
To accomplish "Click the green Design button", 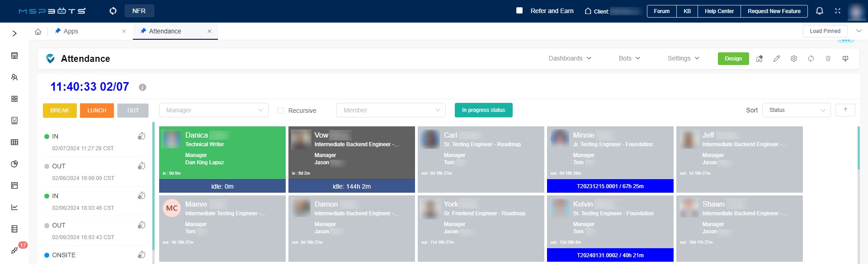I will click(733, 59).
